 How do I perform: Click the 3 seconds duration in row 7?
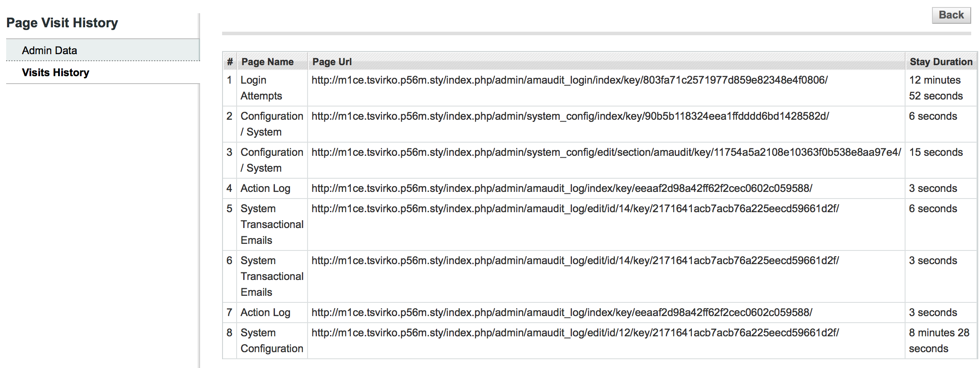pos(933,313)
